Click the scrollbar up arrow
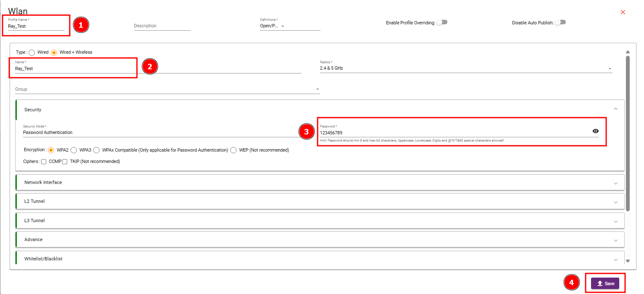This screenshot has width=644, height=294. [x=628, y=52]
